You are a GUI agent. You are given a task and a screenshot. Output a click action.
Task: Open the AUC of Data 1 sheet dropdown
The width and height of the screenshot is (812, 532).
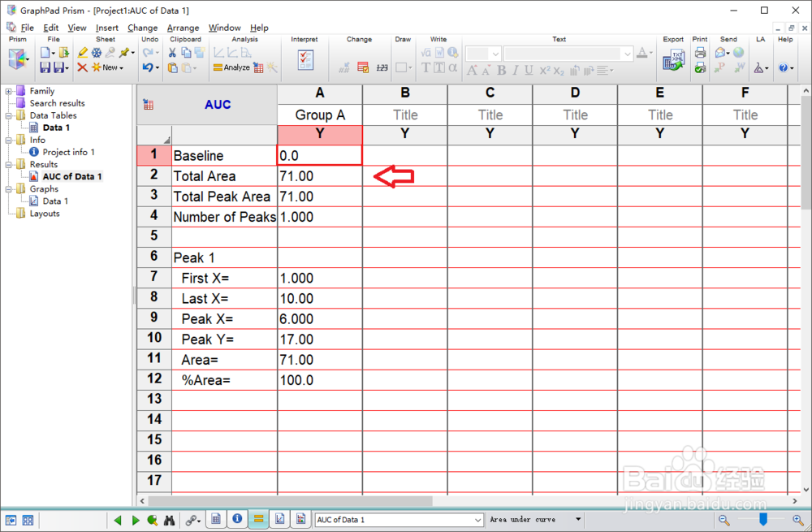(x=478, y=520)
